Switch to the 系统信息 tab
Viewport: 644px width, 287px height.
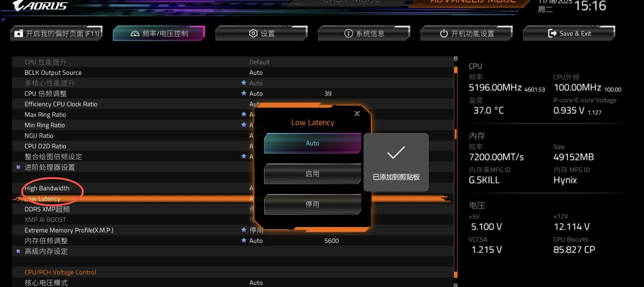tap(364, 33)
